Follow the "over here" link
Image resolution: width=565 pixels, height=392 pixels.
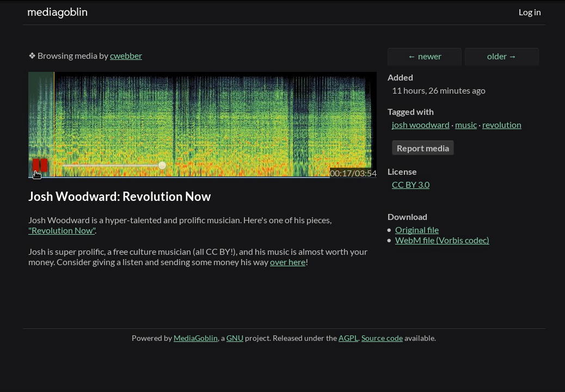click(x=287, y=262)
